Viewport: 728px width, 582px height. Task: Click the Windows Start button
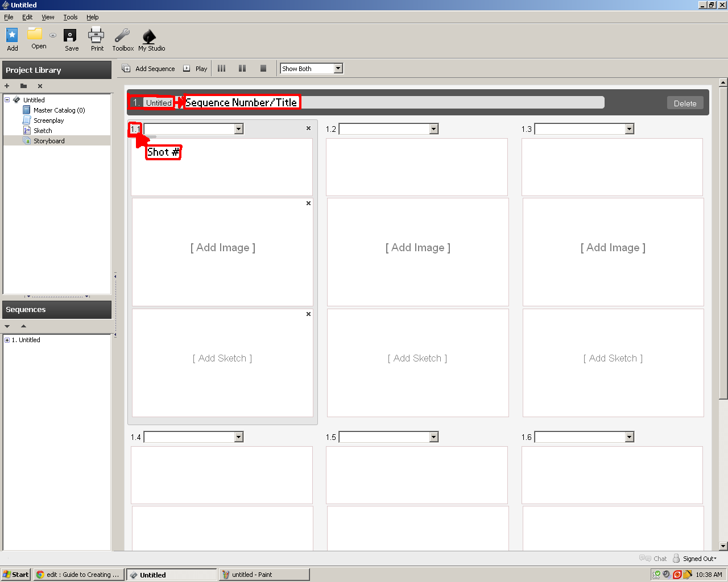[x=16, y=575]
